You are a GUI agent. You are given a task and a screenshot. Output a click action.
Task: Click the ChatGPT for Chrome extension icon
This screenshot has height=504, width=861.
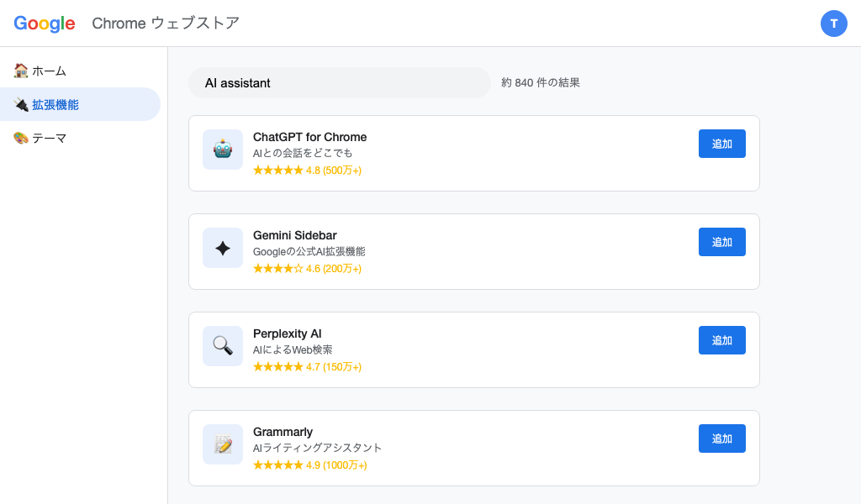pyautogui.click(x=222, y=150)
